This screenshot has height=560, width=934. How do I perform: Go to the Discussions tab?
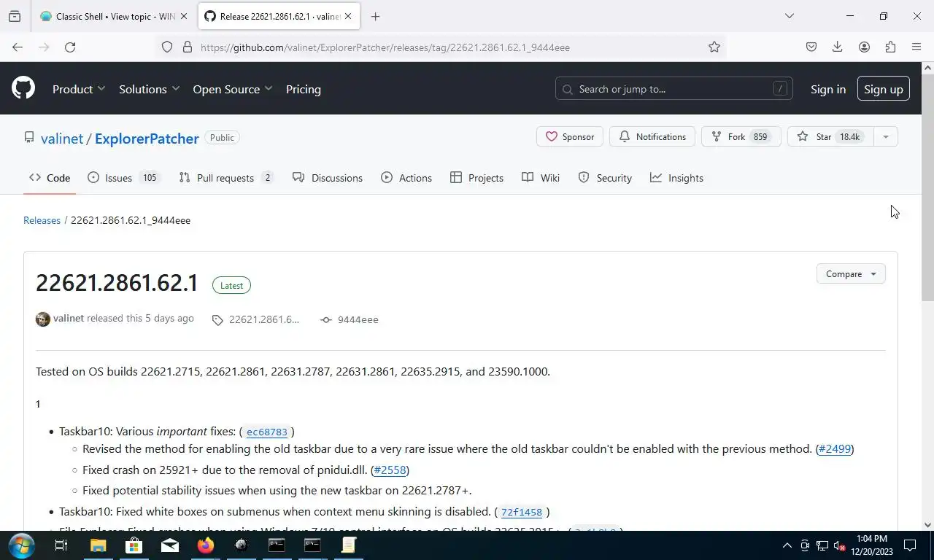[328, 178]
